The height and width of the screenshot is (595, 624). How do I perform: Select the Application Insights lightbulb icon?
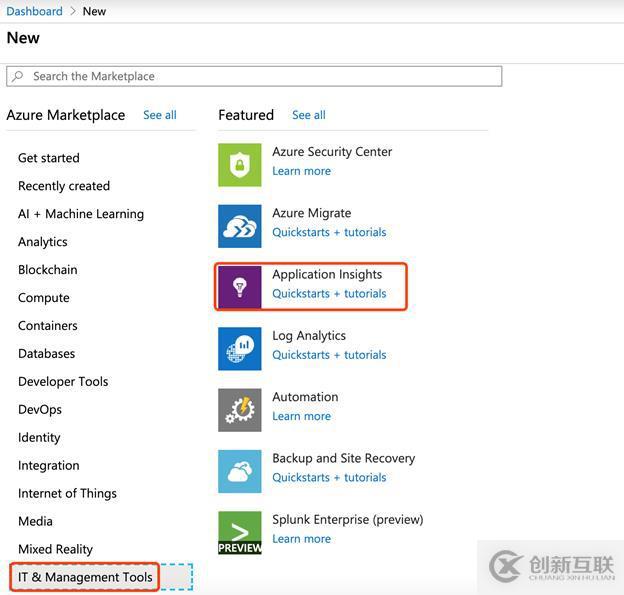click(x=240, y=287)
